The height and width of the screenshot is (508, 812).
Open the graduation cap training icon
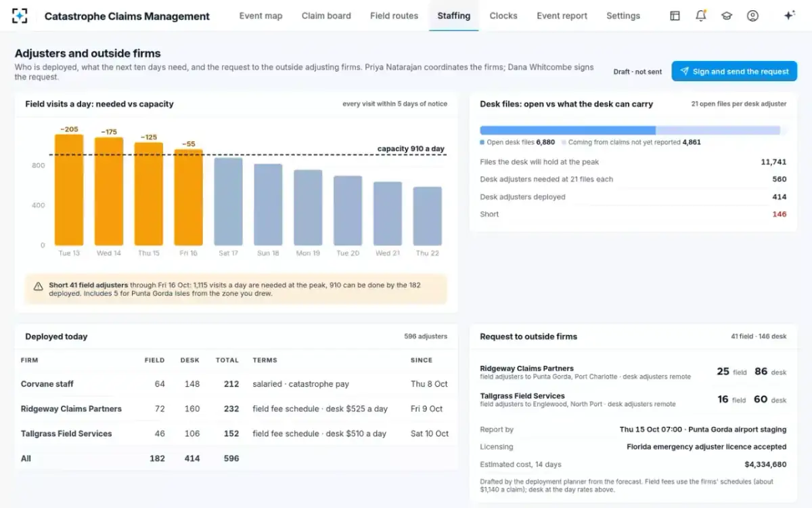tap(727, 16)
